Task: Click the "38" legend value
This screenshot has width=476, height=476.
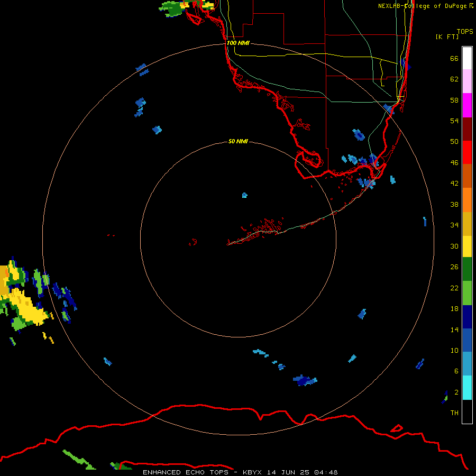Action: pos(454,205)
